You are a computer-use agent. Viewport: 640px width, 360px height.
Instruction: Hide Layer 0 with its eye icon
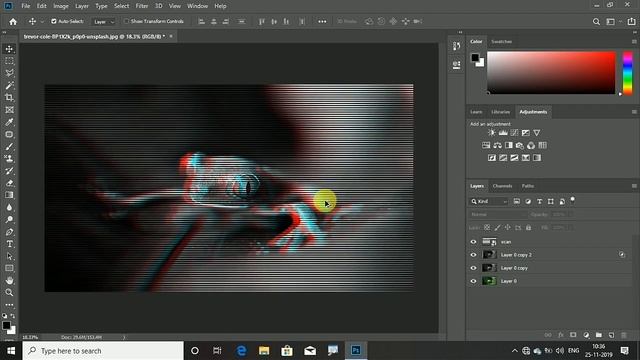[473, 281]
